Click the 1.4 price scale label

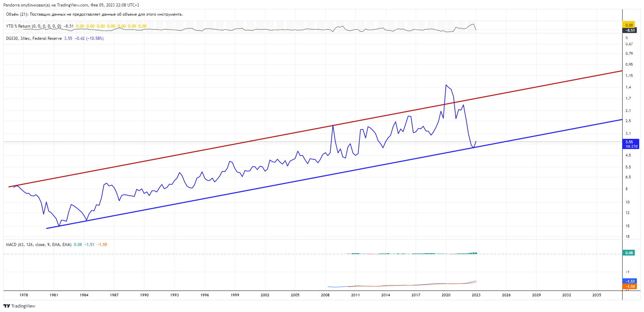pyautogui.click(x=628, y=87)
